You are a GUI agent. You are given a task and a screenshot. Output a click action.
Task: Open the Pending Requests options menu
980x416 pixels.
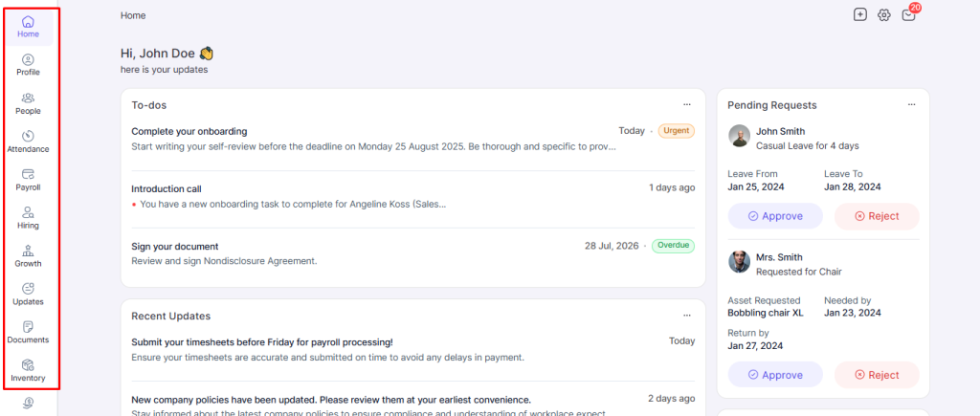click(x=912, y=105)
